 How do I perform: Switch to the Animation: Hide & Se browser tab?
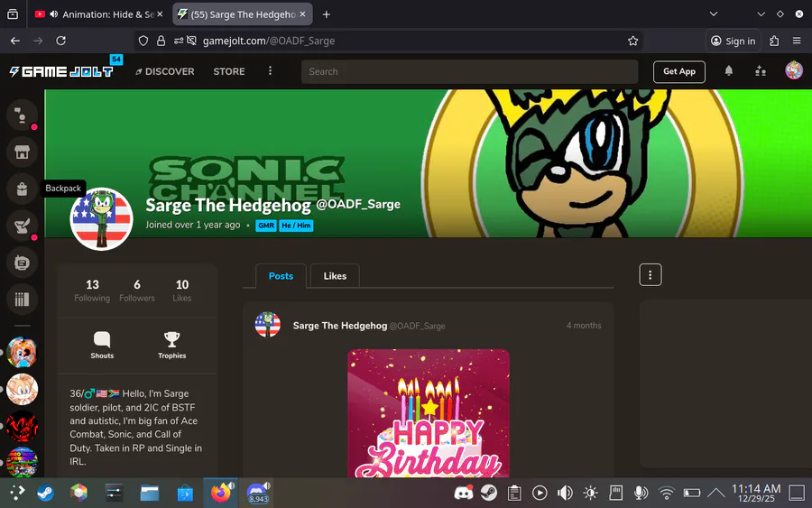point(98,14)
